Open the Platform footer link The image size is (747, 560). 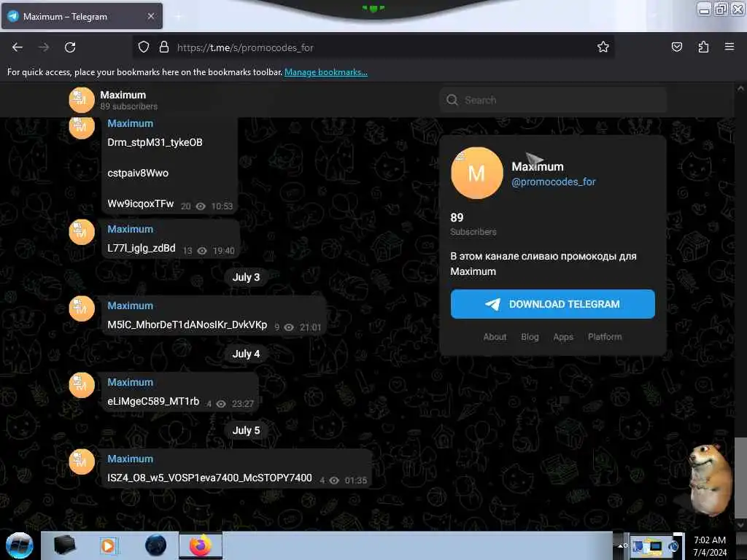pos(605,337)
